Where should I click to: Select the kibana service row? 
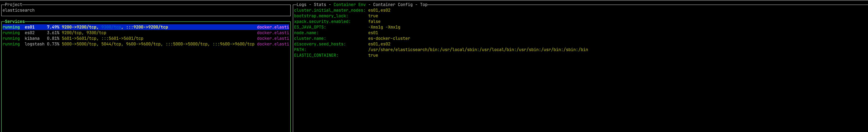146,38
